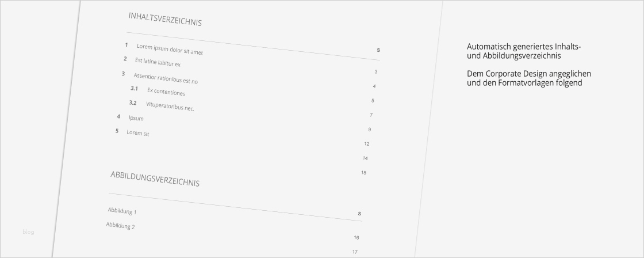Open the Abbildung 2 entry

click(120, 226)
